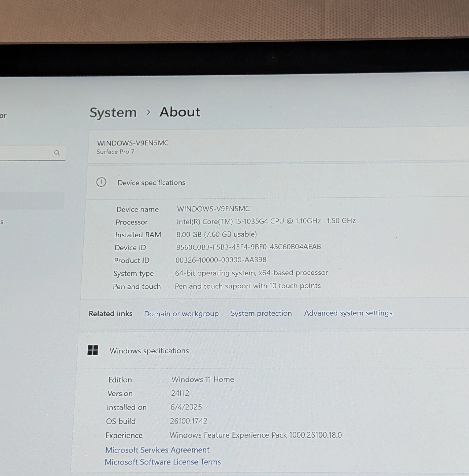The width and height of the screenshot is (469, 476).
Task: Click the sidebar search input field
Action: point(33,153)
